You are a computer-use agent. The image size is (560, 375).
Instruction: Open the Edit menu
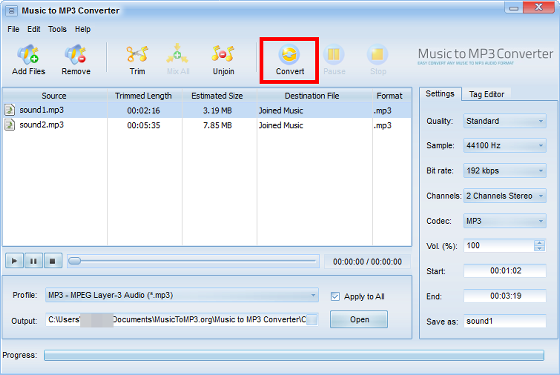click(34, 29)
